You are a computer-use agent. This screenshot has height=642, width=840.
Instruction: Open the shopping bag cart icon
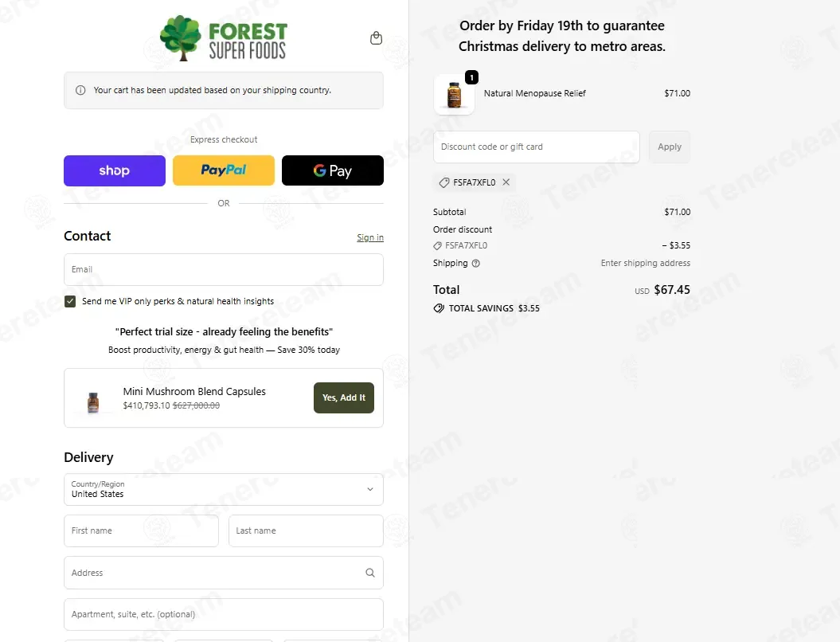tap(376, 38)
